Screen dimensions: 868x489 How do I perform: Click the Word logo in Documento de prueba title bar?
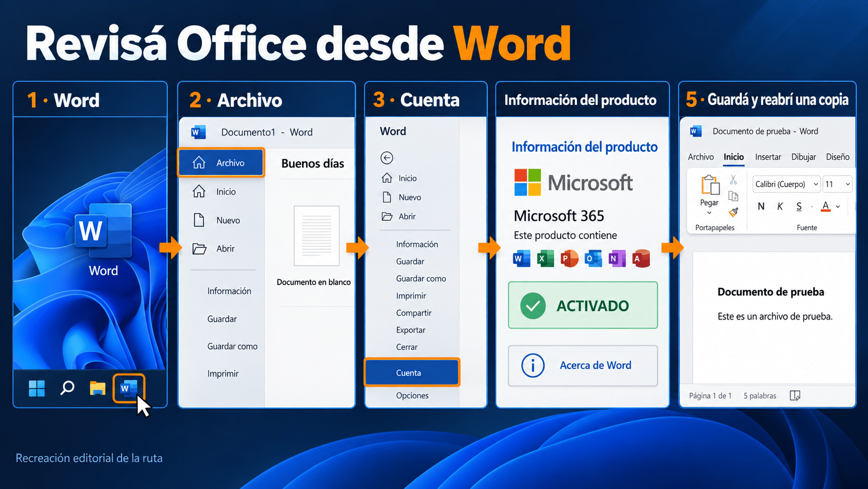(696, 131)
